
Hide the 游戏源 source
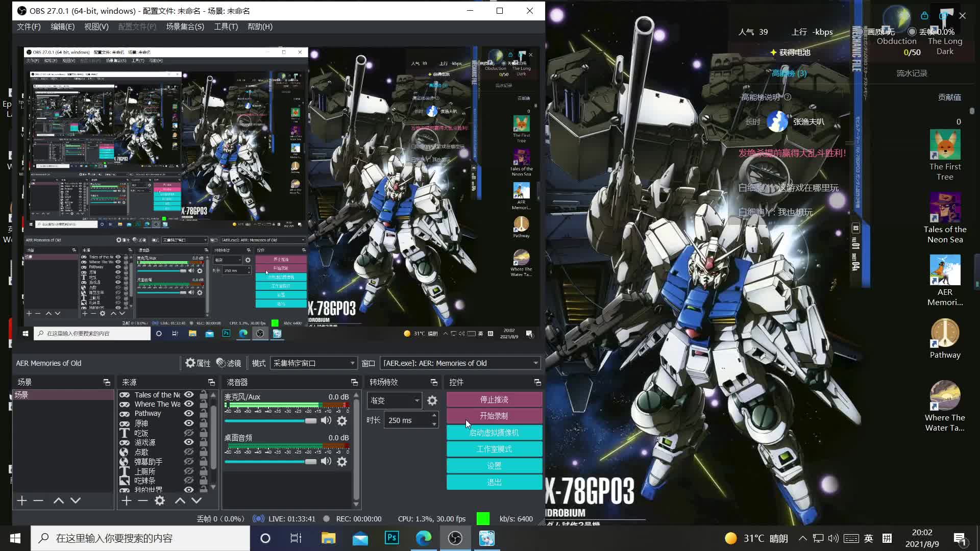click(x=189, y=442)
